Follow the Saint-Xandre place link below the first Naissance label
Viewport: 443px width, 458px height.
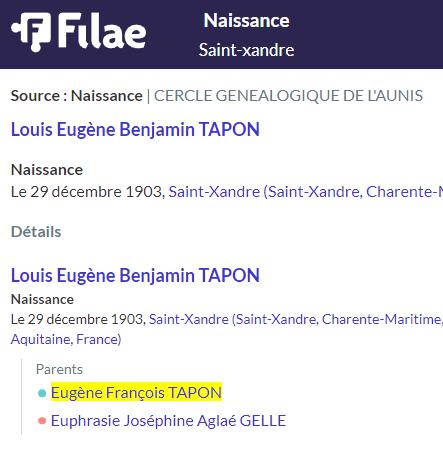point(306,192)
